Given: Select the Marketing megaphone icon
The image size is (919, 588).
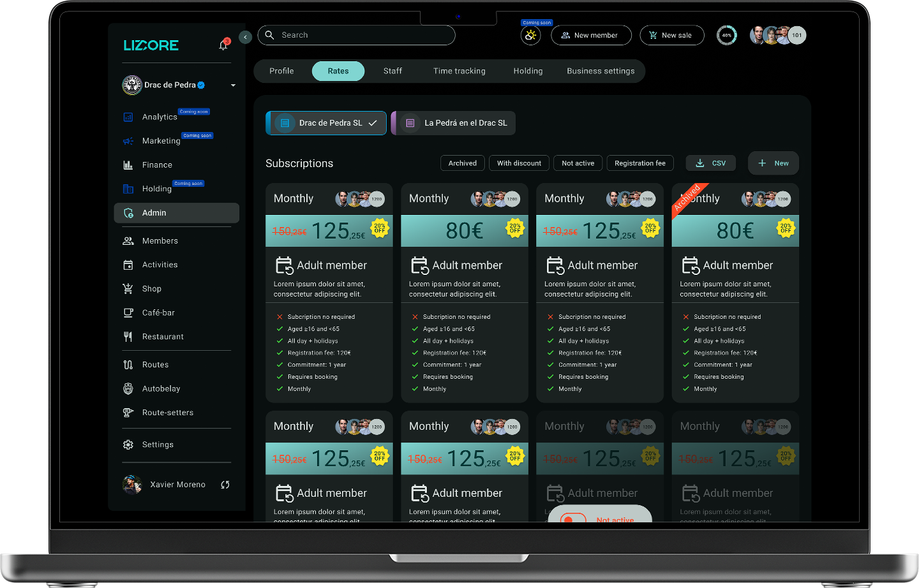Looking at the screenshot, I should click(128, 141).
